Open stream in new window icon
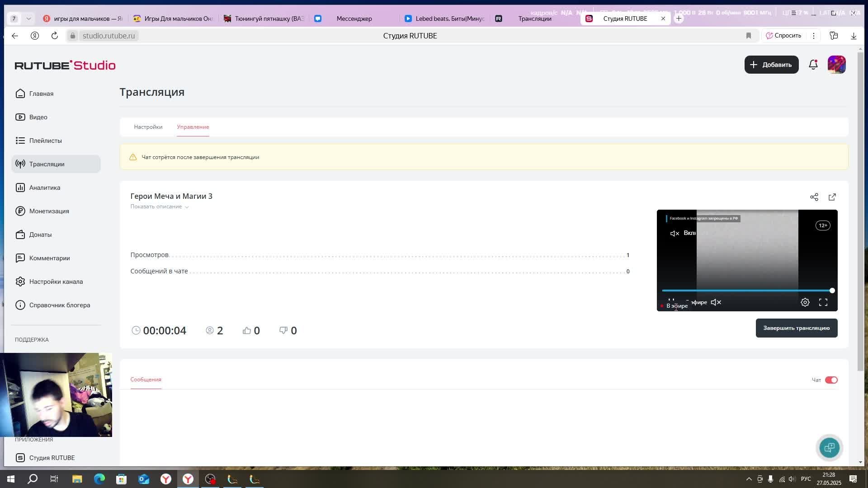The width and height of the screenshot is (868, 488). tap(832, 197)
